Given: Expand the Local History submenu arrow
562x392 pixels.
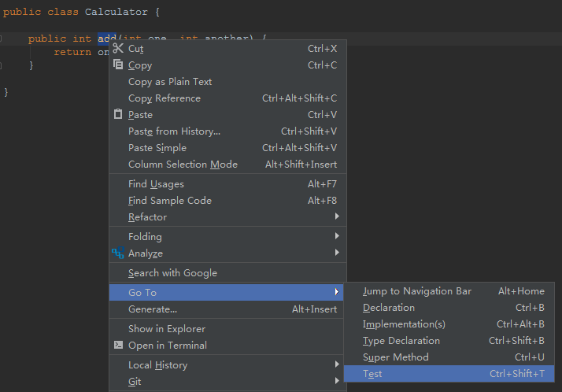Looking at the screenshot, I should click(x=337, y=364).
